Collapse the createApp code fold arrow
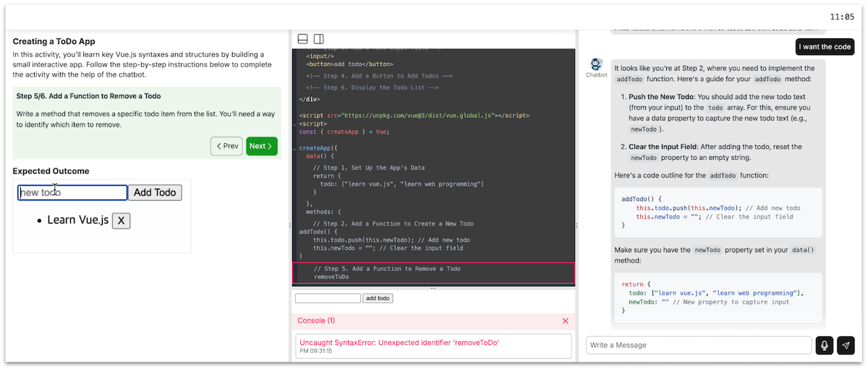This screenshot has height=368, width=868. 294,149
